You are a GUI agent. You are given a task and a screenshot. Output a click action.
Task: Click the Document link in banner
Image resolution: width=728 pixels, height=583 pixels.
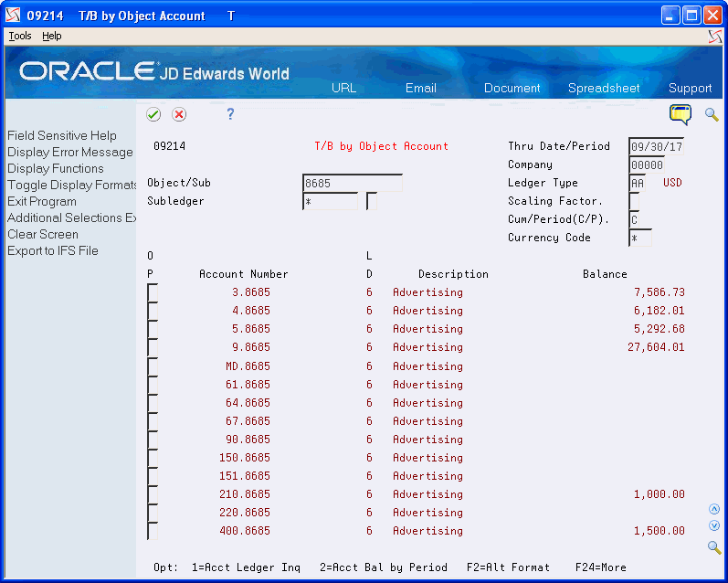point(512,88)
